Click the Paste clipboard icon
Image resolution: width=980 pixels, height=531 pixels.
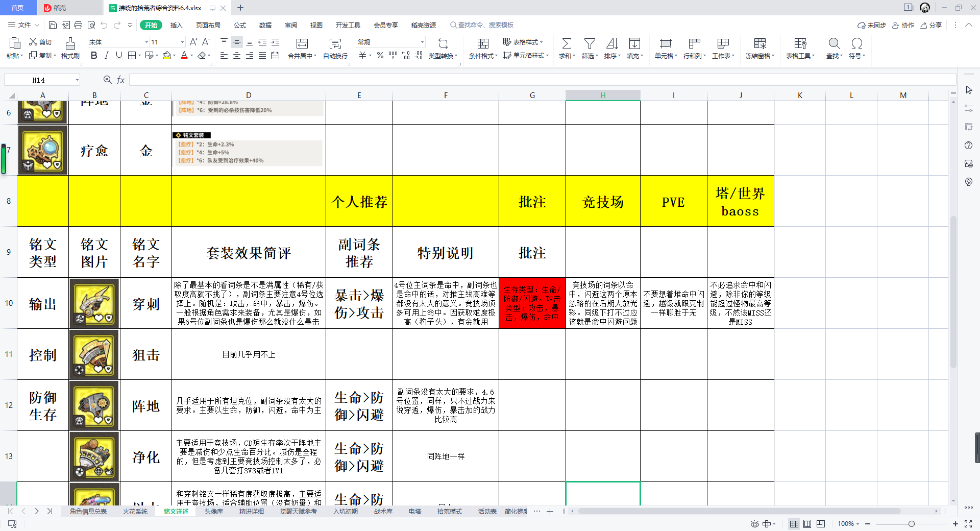15,43
